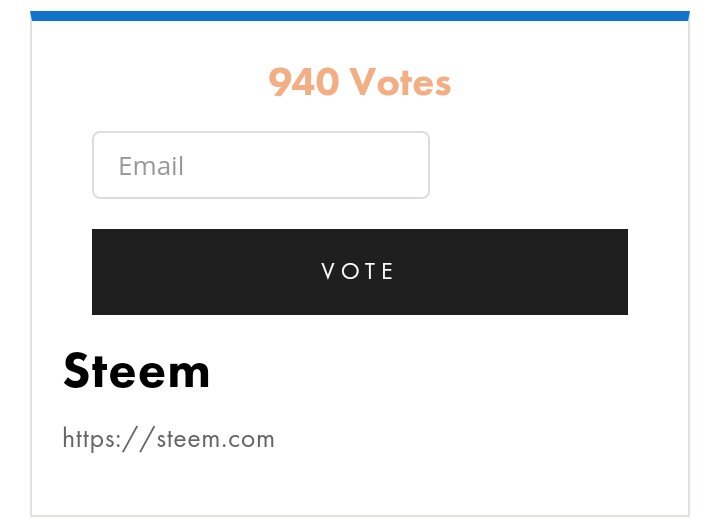The width and height of the screenshot is (720, 527).
Task: Click the blue bar atop the card
Action: pos(360,15)
